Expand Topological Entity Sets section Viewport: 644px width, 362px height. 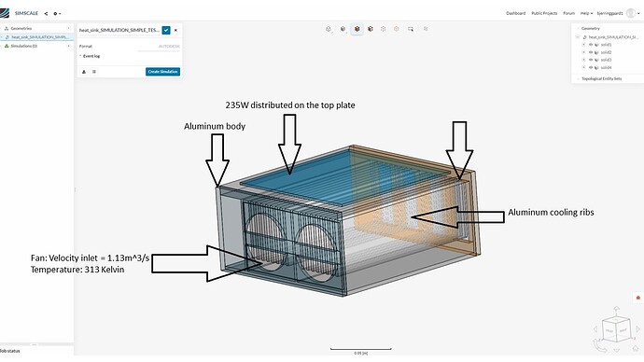pos(601,78)
